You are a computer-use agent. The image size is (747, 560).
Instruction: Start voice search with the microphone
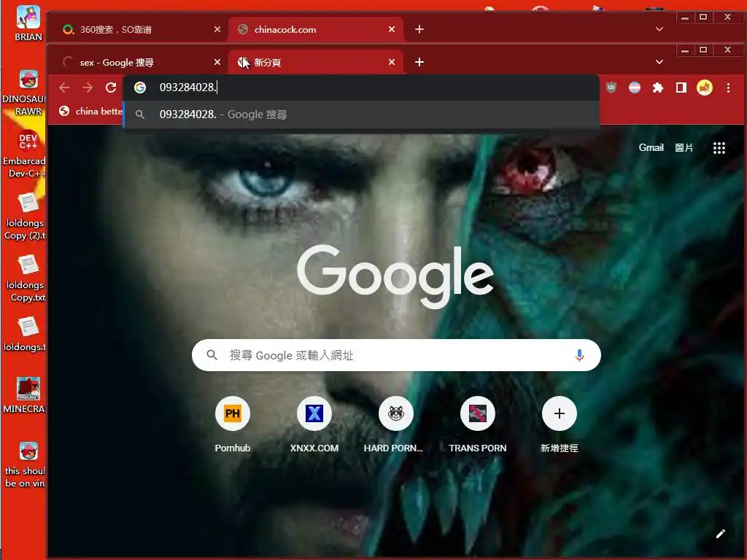(579, 355)
